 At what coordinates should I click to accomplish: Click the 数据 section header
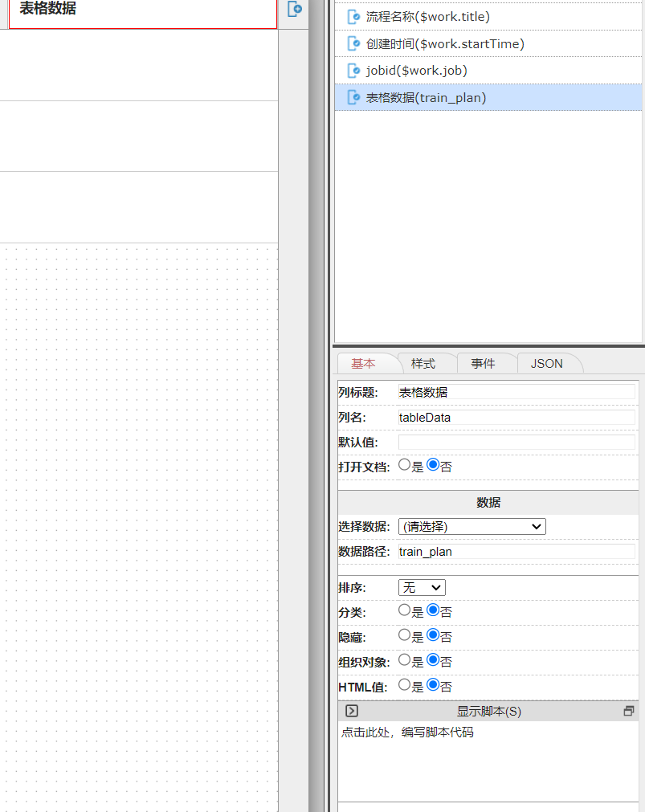click(488, 502)
